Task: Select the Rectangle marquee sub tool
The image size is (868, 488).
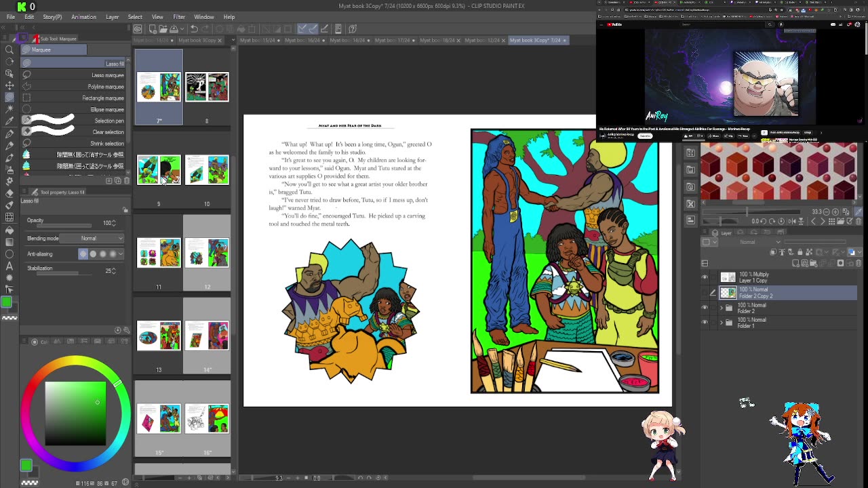Action: coord(73,98)
